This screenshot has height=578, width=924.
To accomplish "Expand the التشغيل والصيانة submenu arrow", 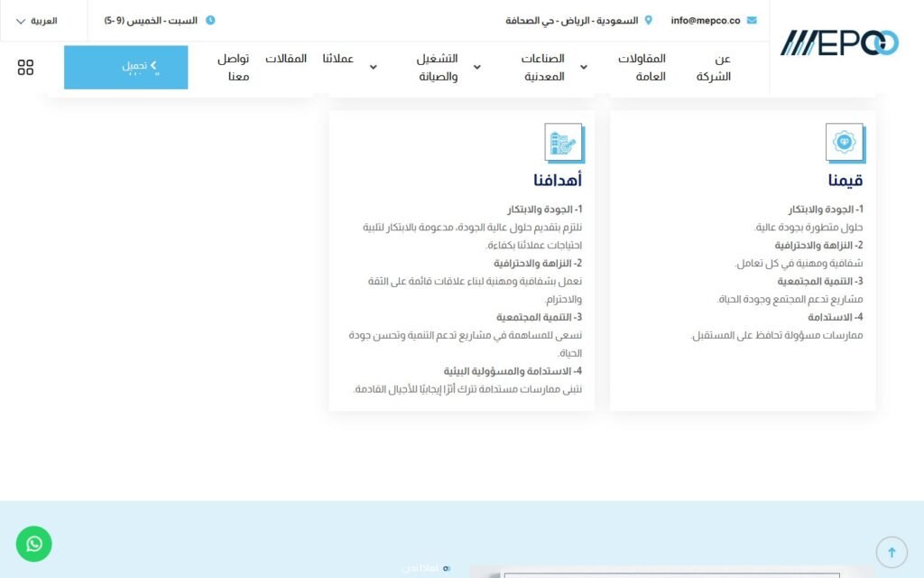I will (x=373, y=67).
